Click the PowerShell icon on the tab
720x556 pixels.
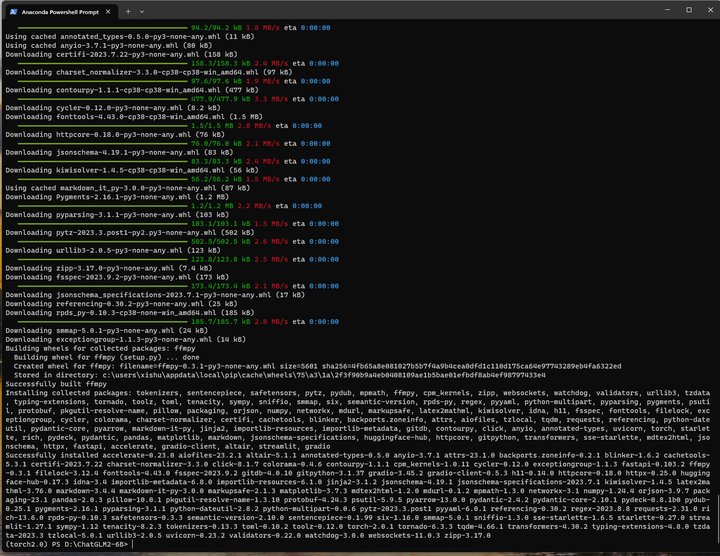tap(13, 12)
